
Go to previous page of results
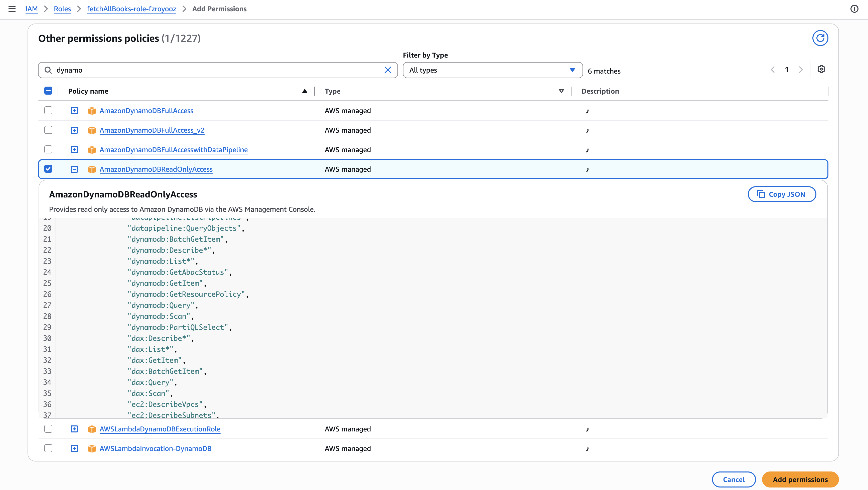point(773,70)
